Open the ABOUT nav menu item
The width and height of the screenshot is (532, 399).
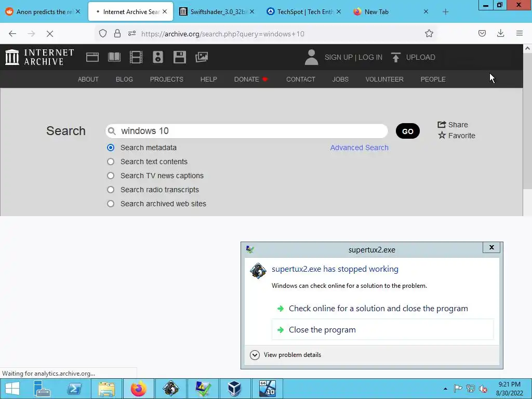tap(88, 79)
